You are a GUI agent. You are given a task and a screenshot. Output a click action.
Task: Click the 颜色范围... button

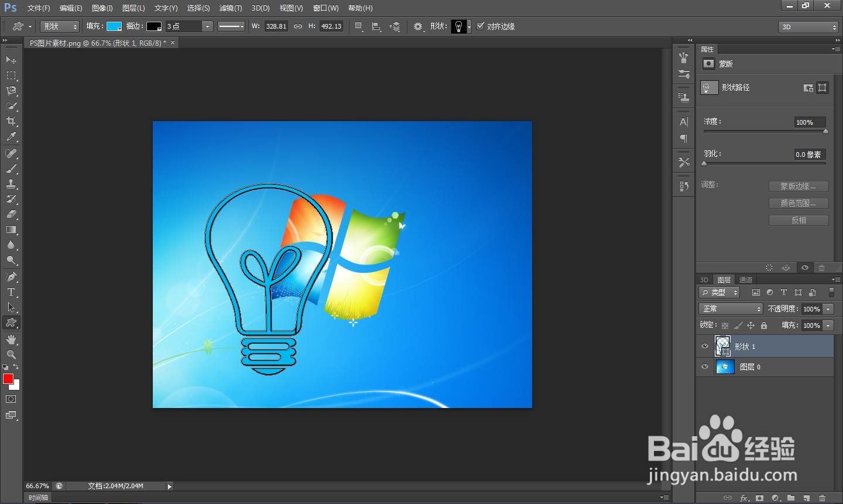799,203
